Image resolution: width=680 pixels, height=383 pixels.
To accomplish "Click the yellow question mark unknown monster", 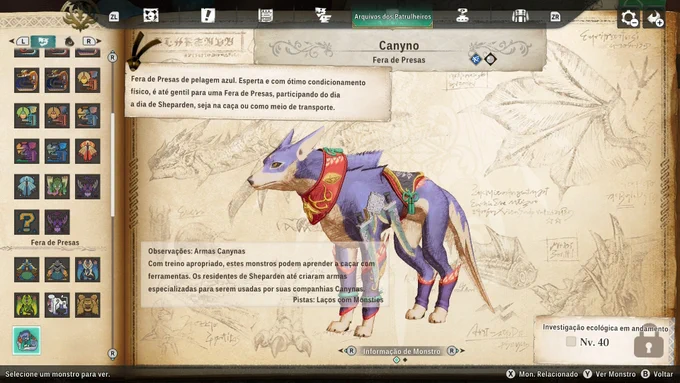I will [x=26, y=222].
